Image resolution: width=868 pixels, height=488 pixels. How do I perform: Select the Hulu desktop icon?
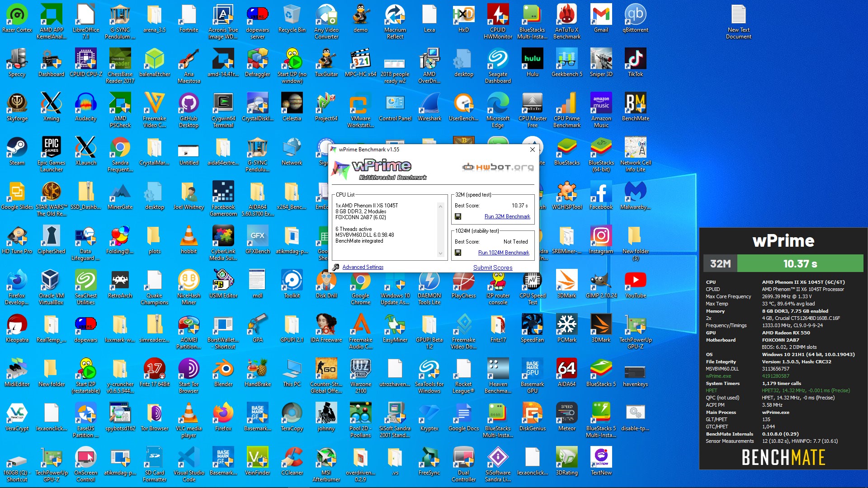pos(533,63)
